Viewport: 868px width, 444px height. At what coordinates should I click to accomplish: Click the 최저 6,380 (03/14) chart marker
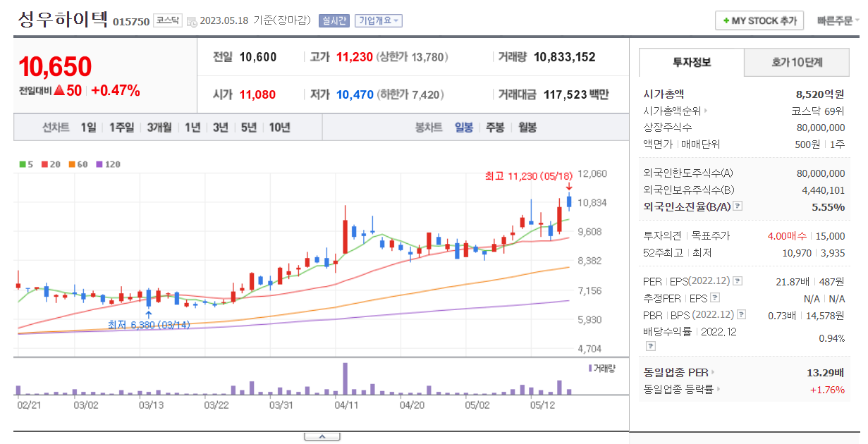tap(149, 325)
